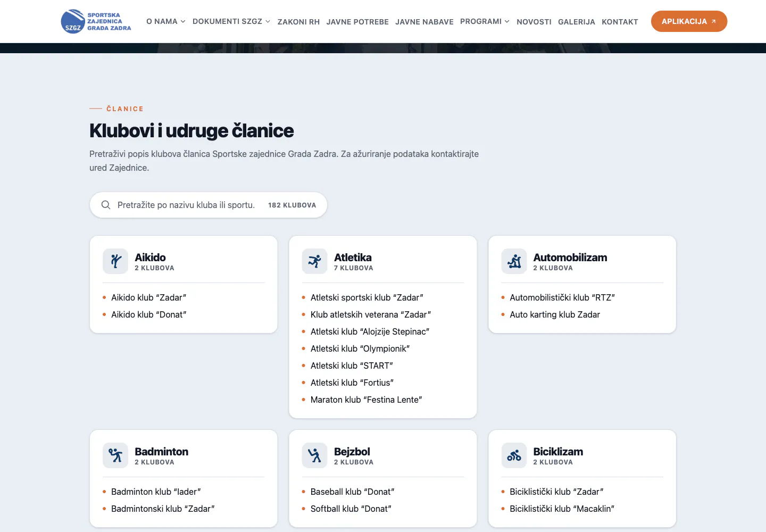Select Atletski klub "Olympionik" entry
Screen dimensions: 766x532
pyautogui.click(x=360, y=348)
